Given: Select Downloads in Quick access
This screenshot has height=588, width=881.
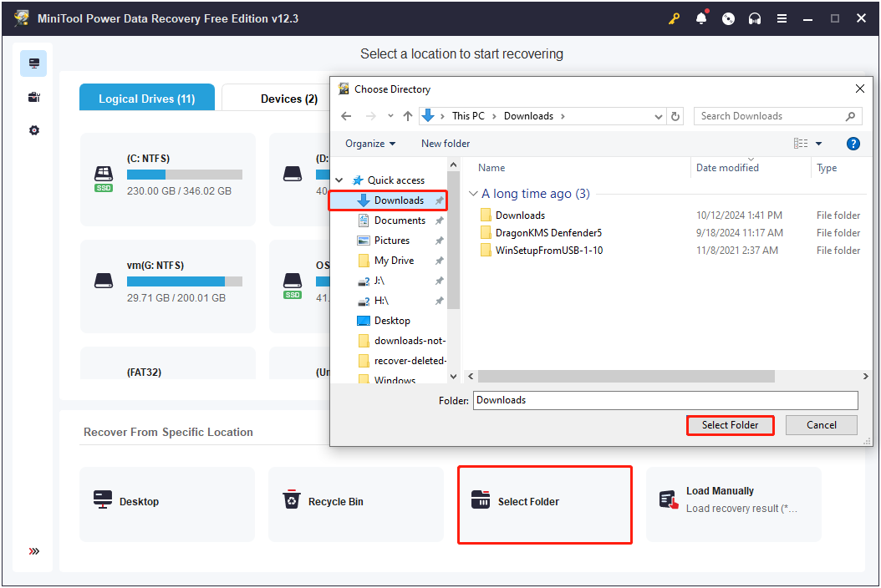Looking at the screenshot, I should point(388,200).
